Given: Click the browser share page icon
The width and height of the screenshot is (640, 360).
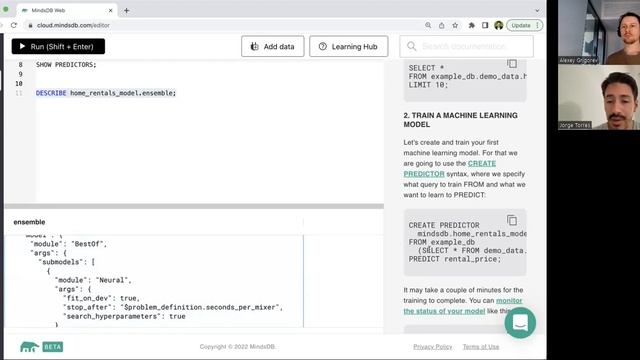Looking at the screenshot, I should [441, 25].
